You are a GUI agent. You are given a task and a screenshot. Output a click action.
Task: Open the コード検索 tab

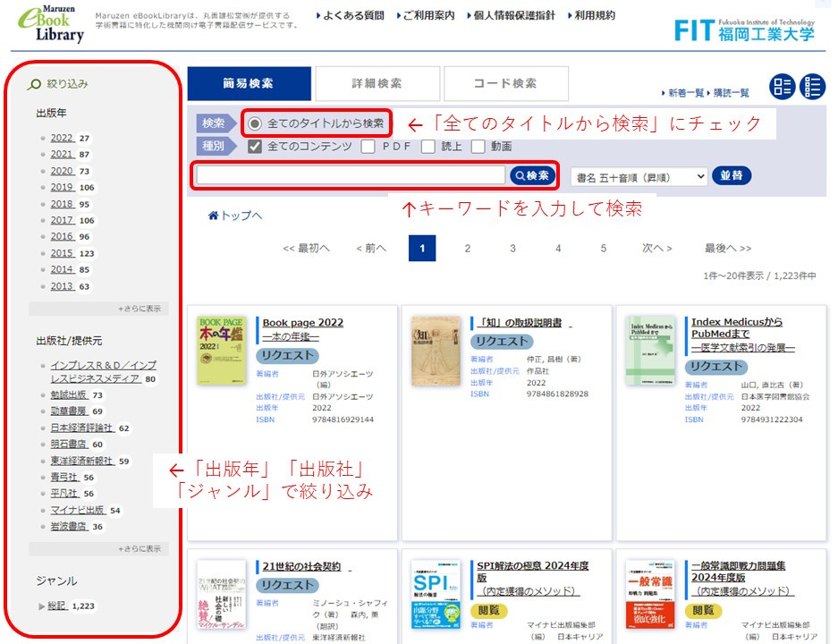[504, 84]
